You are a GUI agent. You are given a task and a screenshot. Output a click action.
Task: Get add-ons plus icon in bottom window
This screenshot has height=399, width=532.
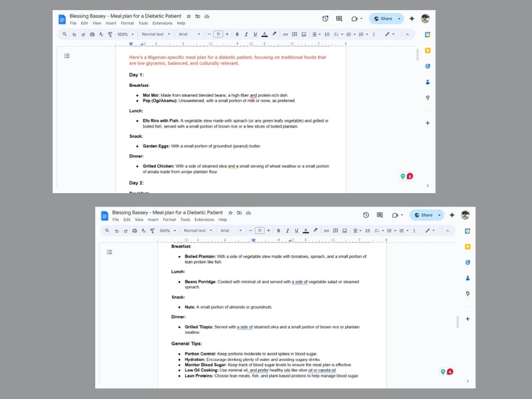pyautogui.click(x=468, y=319)
